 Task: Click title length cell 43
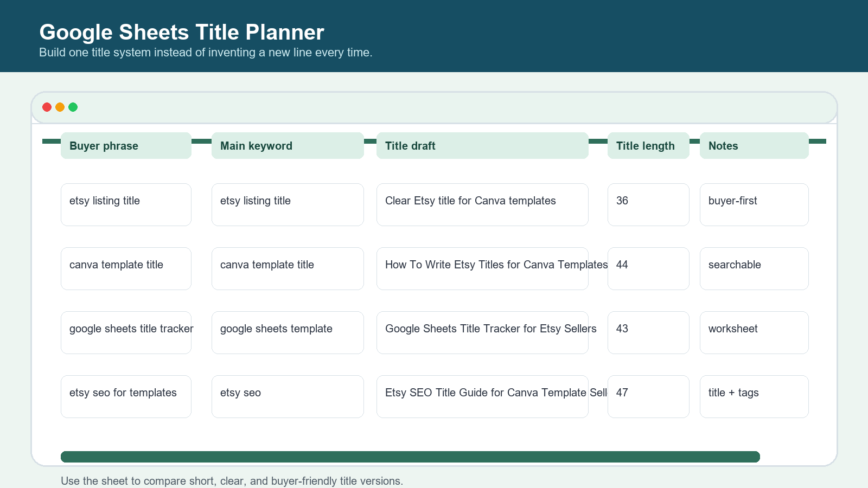[x=648, y=332]
